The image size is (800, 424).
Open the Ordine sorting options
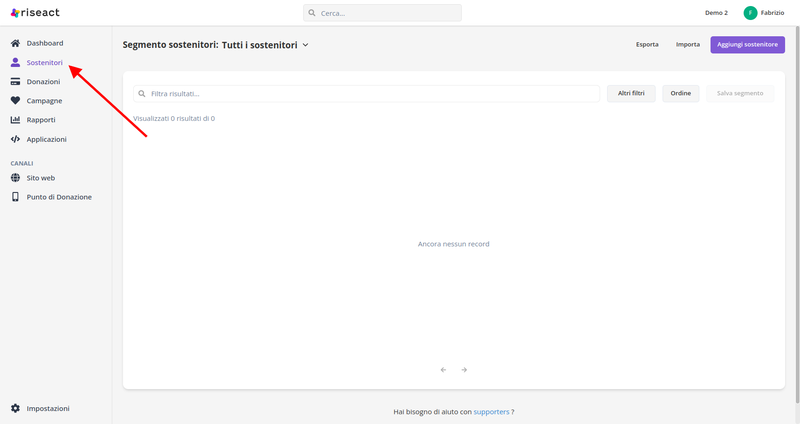(680, 93)
